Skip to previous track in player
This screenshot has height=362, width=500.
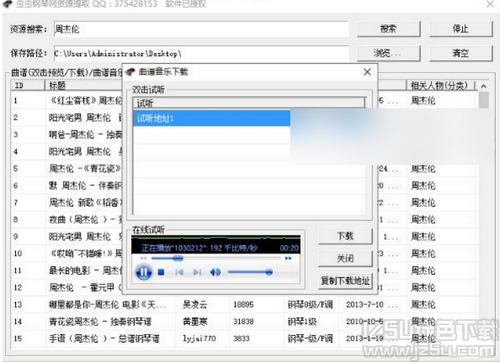179,272
